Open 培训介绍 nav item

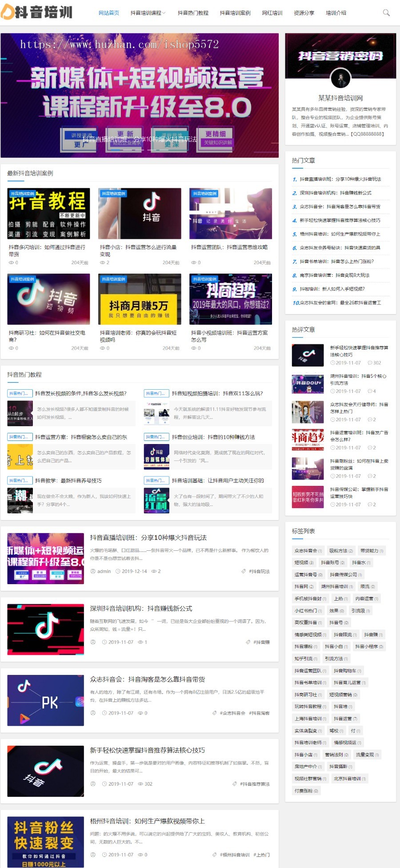336,13
